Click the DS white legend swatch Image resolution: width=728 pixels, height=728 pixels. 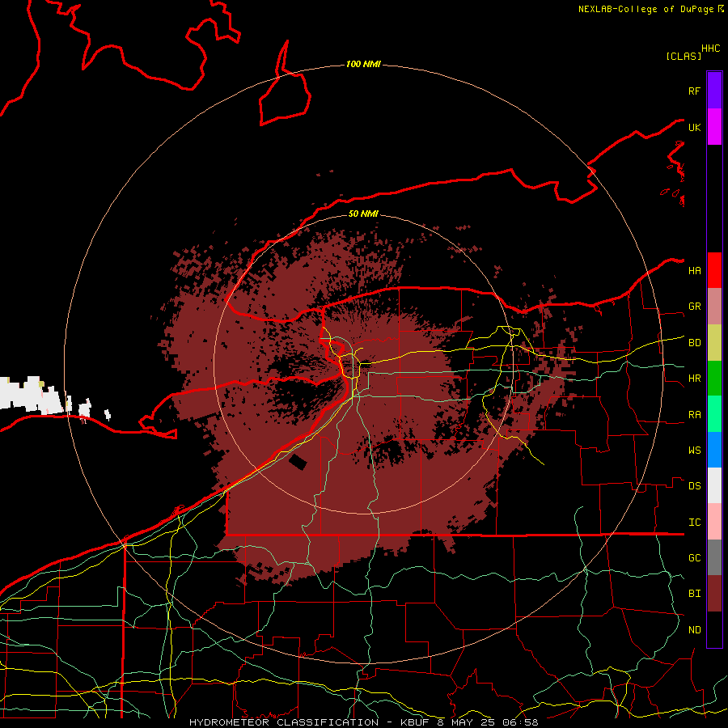tap(714, 485)
